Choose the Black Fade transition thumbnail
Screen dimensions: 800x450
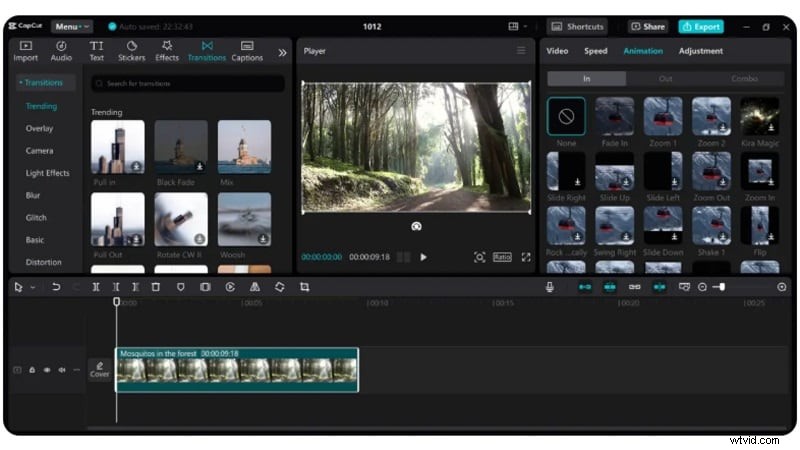(181, 147)
